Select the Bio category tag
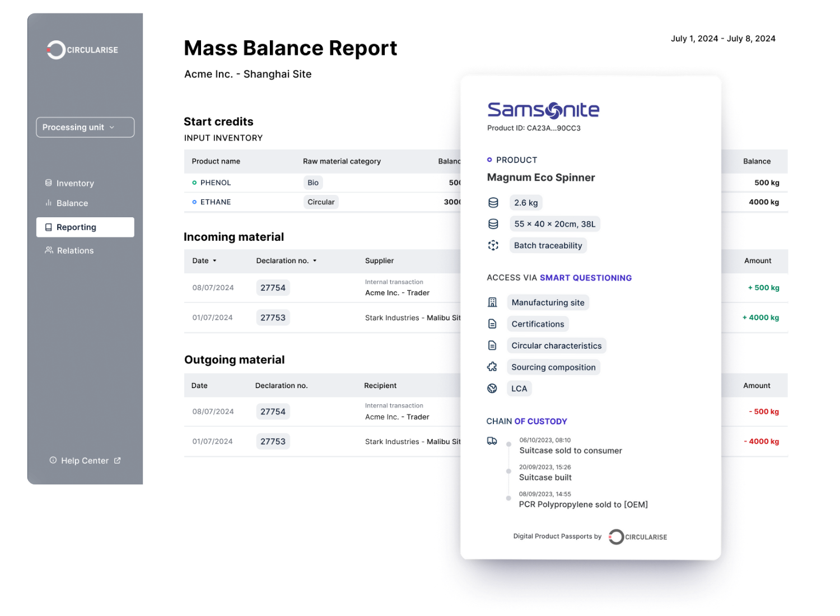The image size is (840, 616). click(313, 183)
